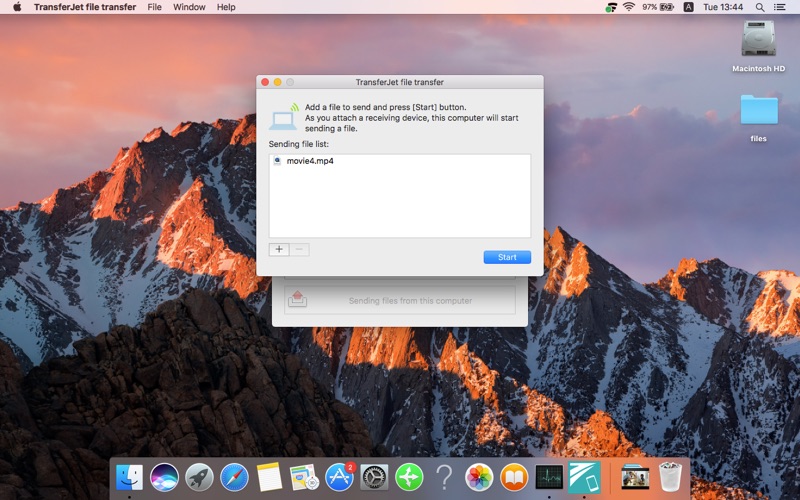Open Siri in the dock

164,477
